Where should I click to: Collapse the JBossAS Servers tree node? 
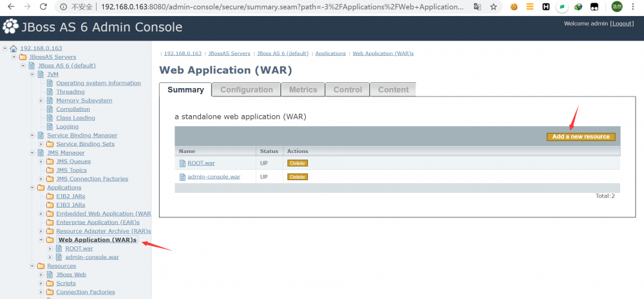tap(14, 57)
